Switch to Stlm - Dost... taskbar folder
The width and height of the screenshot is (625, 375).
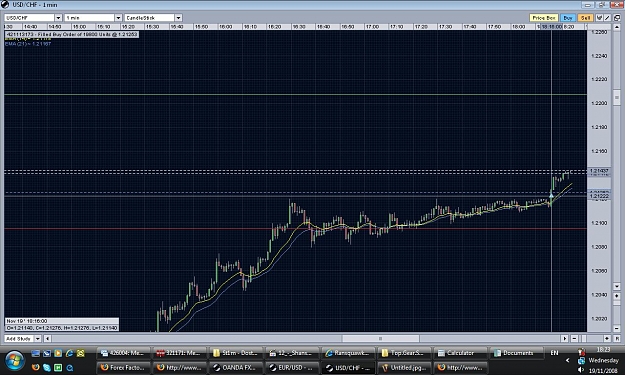236,353
